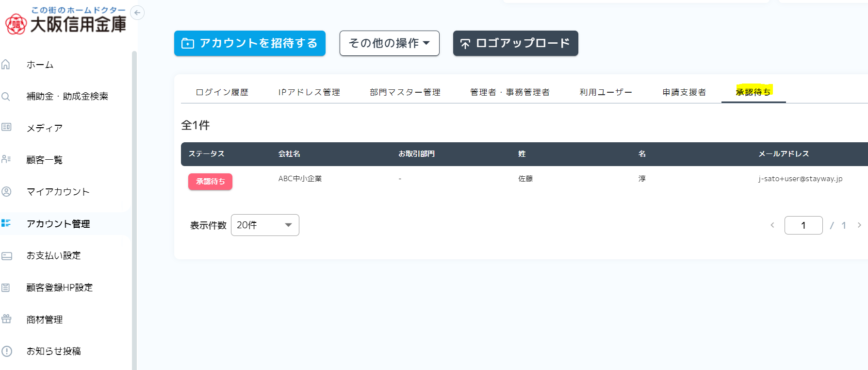
Task: Open ホーム in the sidebar
Action: [x=40, y=65]
